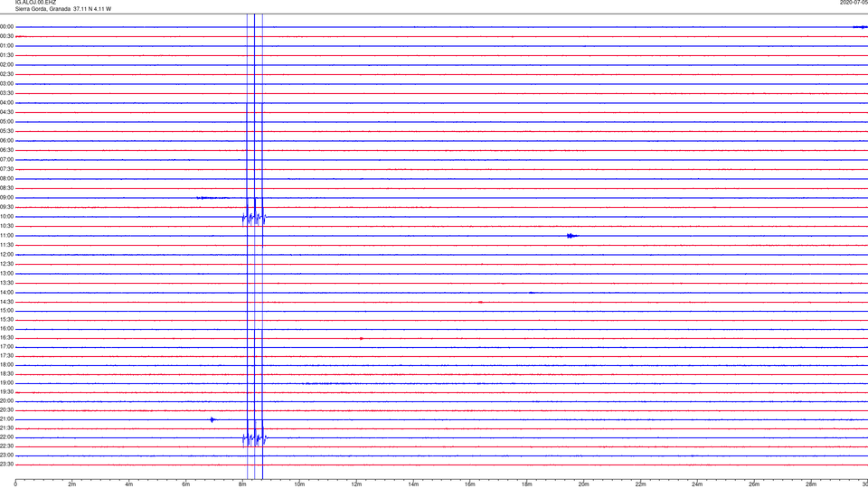Image resolution: width=868 pixels, height=488 pixels.
Task: Click the station code IG.ALOJ.00.EHZ
Action: pos(35,2)
